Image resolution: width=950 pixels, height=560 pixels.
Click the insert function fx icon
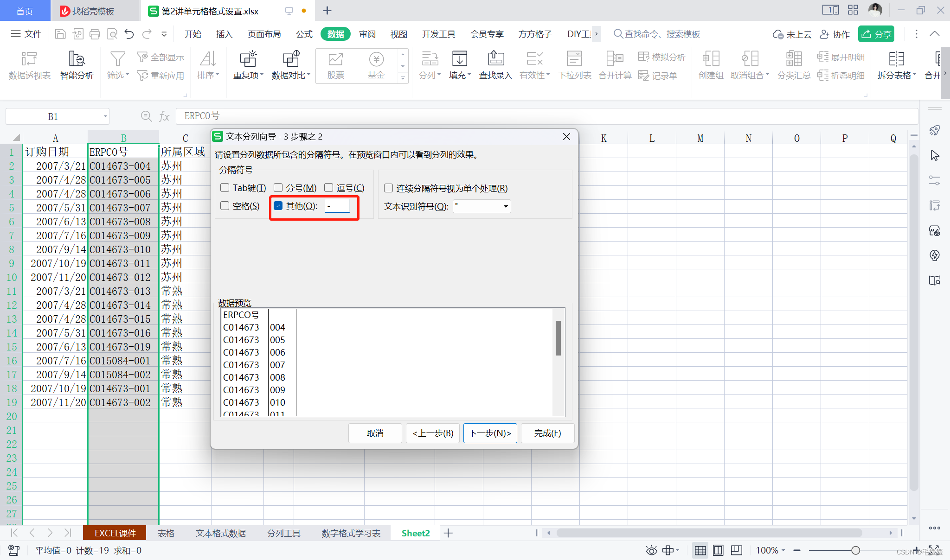[x=164, y=116]
